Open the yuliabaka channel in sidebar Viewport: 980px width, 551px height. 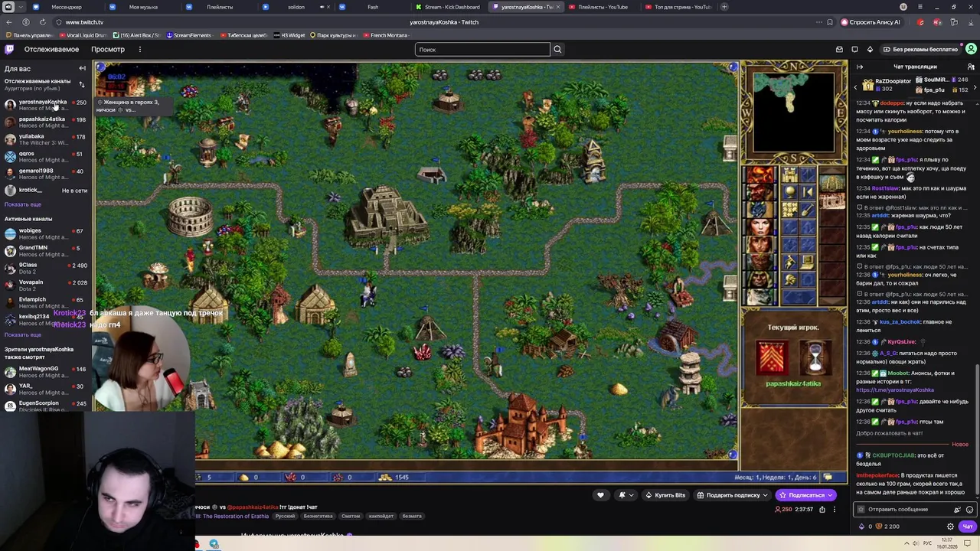(x=45, y=139)
